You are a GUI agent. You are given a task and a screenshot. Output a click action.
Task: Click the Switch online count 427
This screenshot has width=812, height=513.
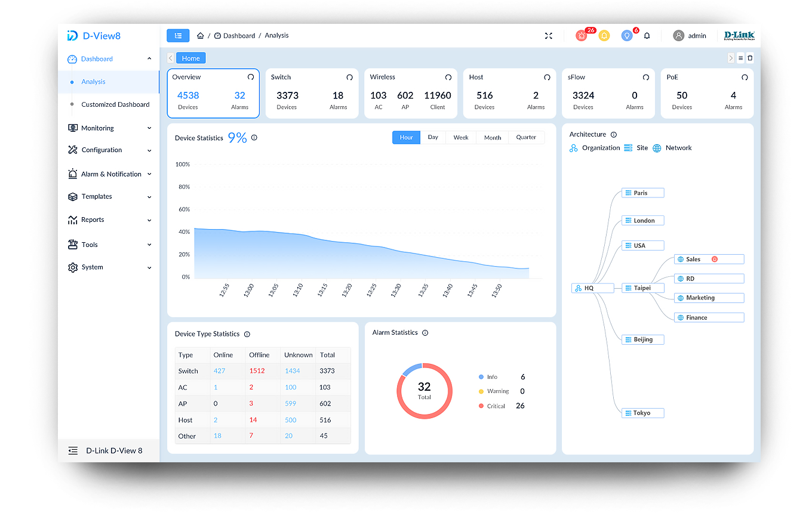click(220, 370)
